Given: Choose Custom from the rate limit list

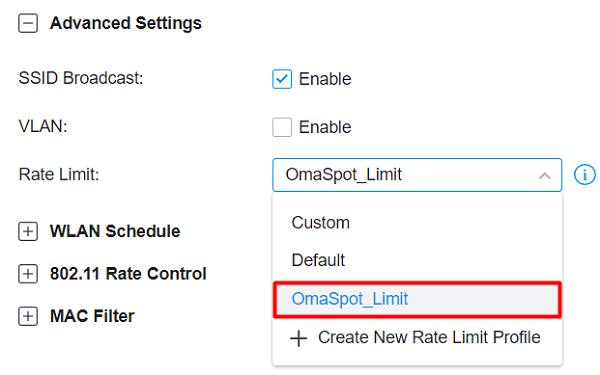Looking at the screenshot, I should pyautogui.click(x=417, y=223).
